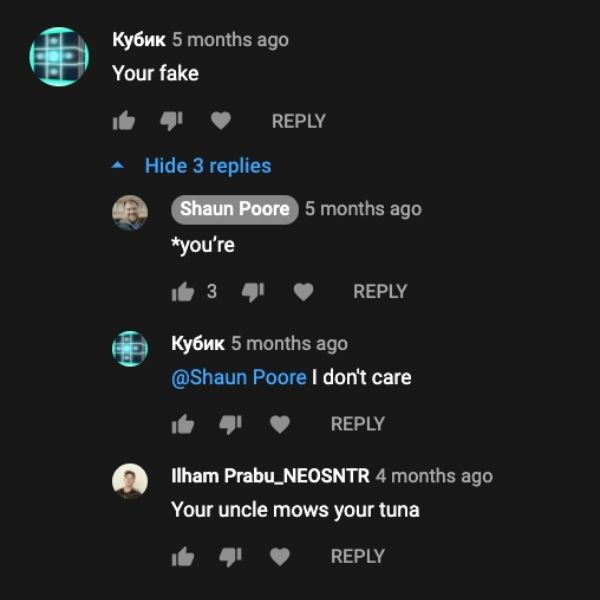Collapse thread with Hide 3 replies
600x600 pixels.
tap(208, 166)
